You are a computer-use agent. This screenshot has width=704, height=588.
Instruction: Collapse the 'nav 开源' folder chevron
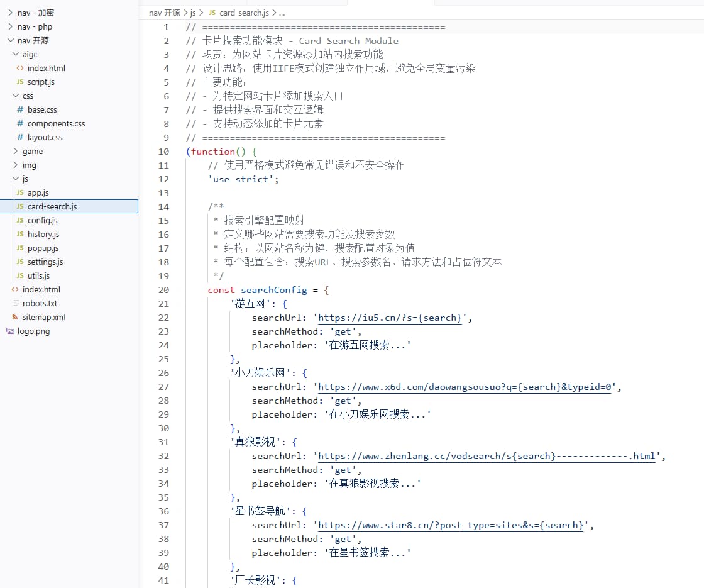(x=10, y=40)
